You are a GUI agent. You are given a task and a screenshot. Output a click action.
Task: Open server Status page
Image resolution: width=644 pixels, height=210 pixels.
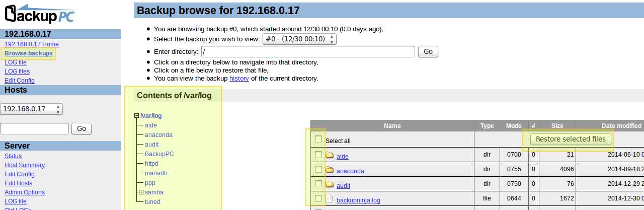[13, 156]
